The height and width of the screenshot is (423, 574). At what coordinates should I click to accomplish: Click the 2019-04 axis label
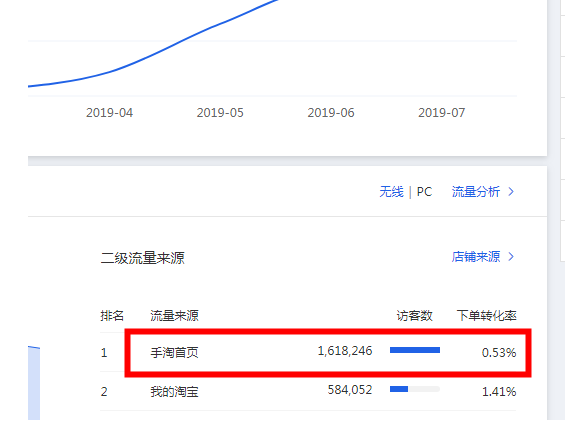[109, 113]
